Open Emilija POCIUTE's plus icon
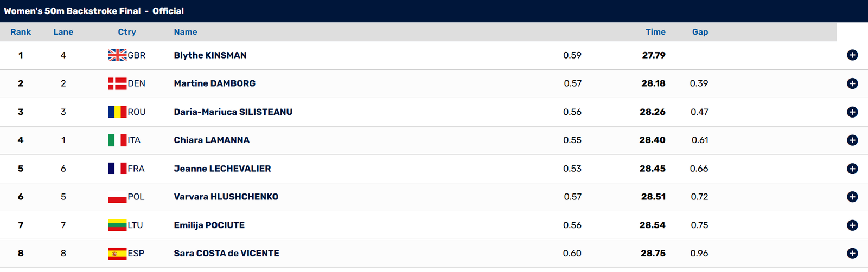The image size is (868, 272). coord(852,225)
